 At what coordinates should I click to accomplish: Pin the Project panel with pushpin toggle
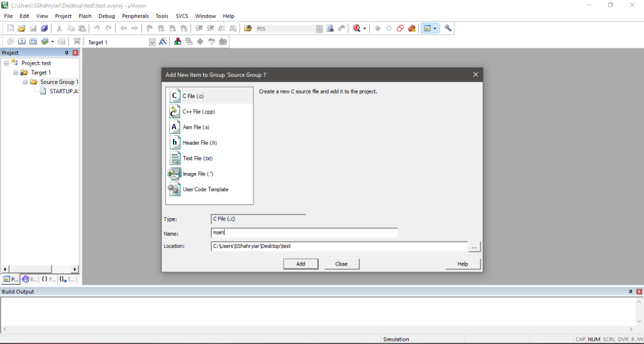[67, 53]
